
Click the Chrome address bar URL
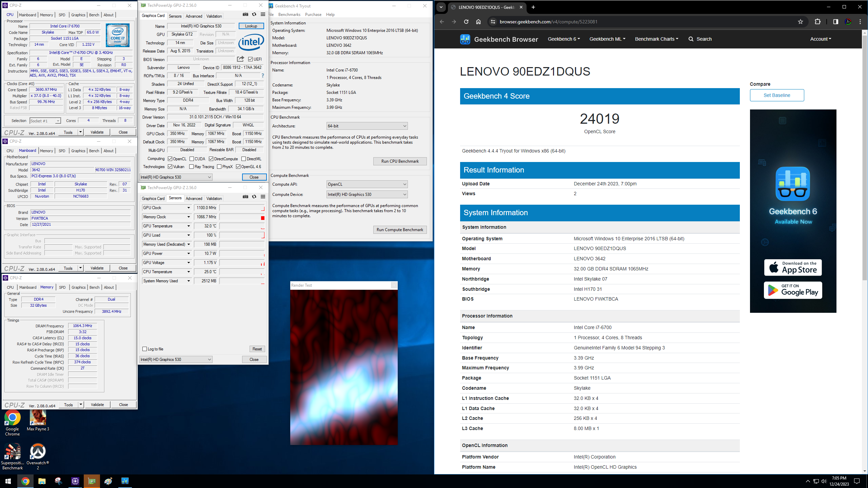tap(548, 22)
